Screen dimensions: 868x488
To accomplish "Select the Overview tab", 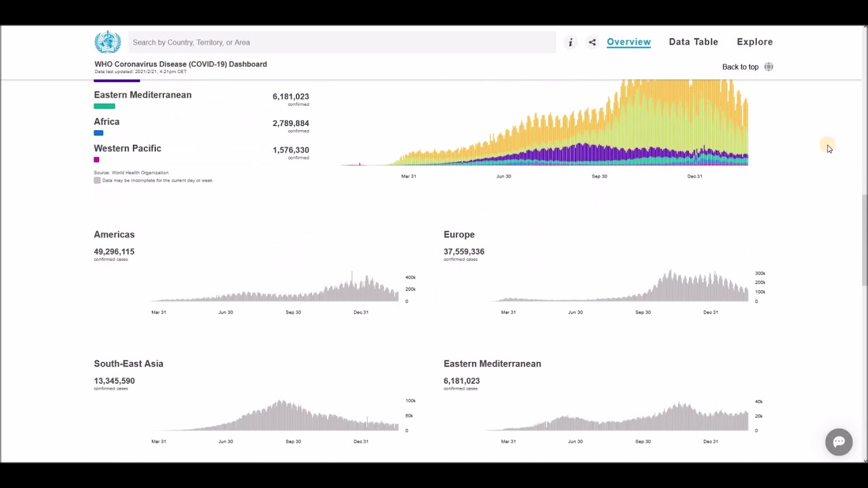I will click(629, 42).
